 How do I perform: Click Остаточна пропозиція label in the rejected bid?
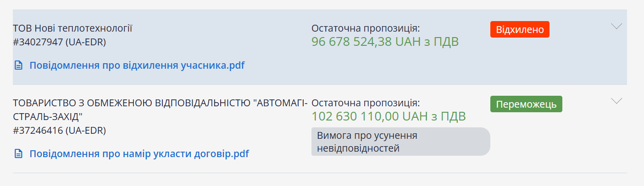point(366,28)
